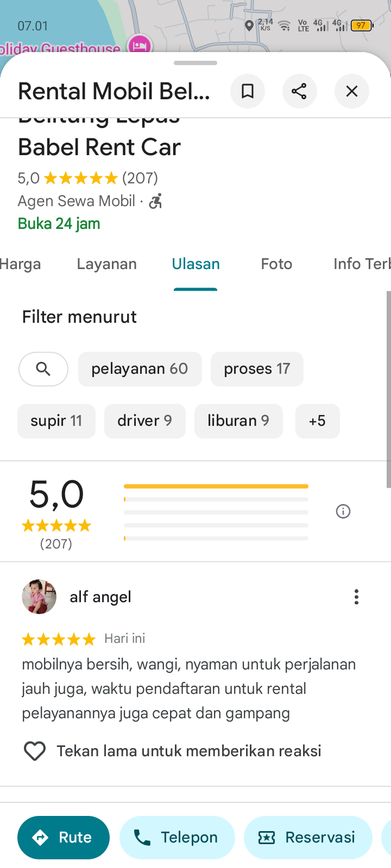Image resolution: width=391 pixels, height=868 pixels.
Task: Switch to the Layanan tab
Action: (107, 264)
